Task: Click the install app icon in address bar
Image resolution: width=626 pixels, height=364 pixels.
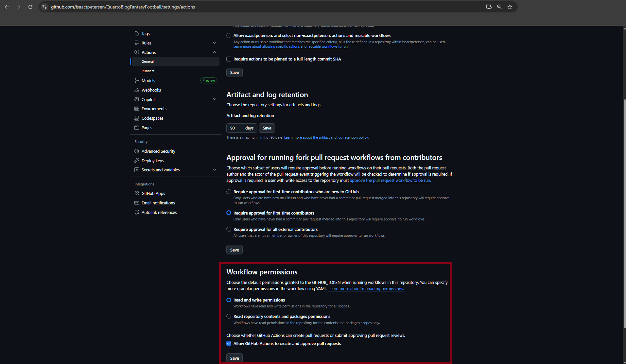Action: pos(489,7)
